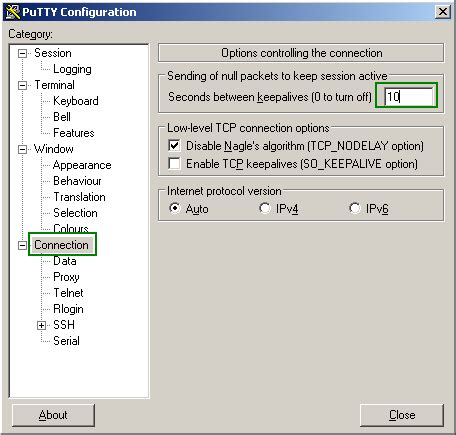Viewport: 456px width, 435px height.
Task: Collapse the Terminal tree node
Action: click(x=22, y=85)
